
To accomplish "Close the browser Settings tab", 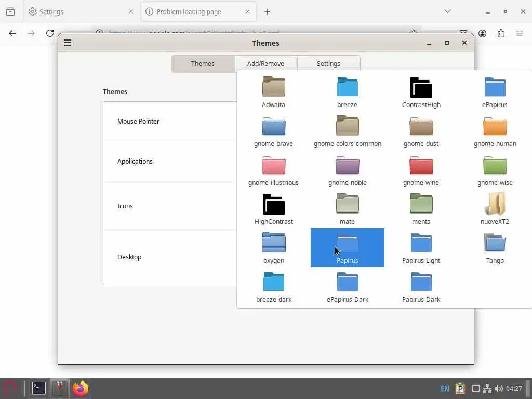I will tap(131, 11).
